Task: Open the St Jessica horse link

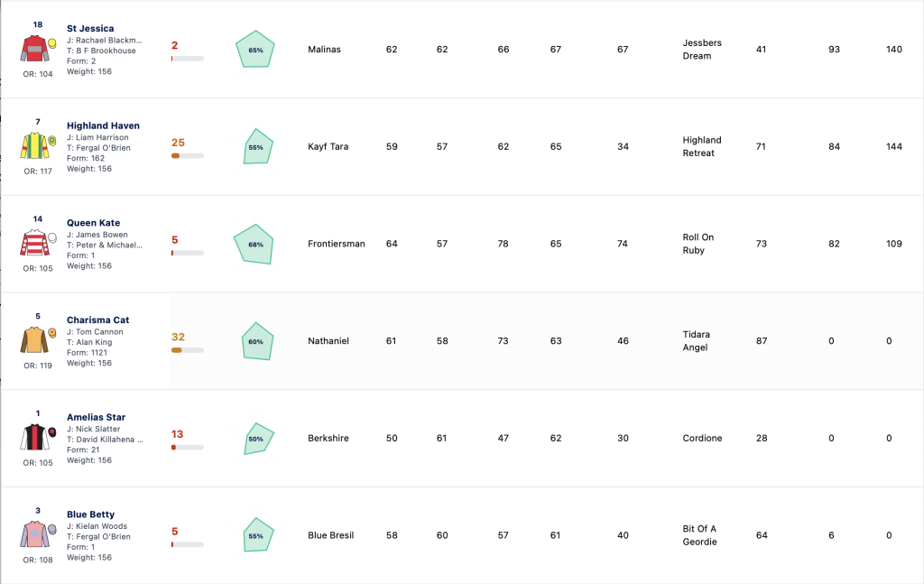Action: 90,28
